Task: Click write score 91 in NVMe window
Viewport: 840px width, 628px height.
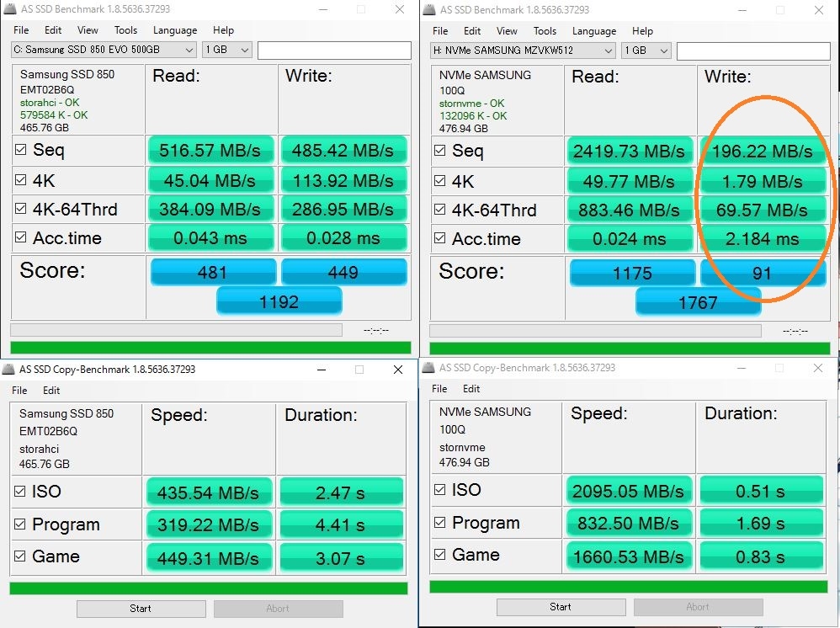Action: 763,273
